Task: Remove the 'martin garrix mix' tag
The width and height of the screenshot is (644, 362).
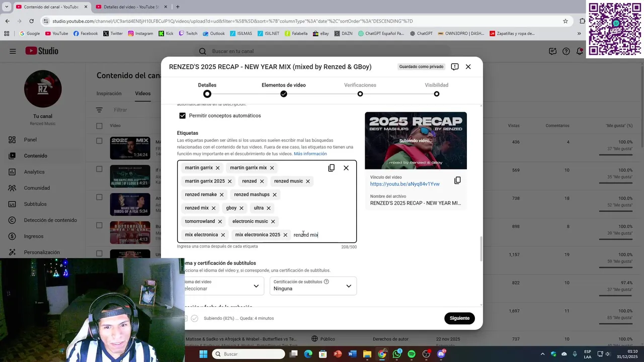Action: [272, 168]
